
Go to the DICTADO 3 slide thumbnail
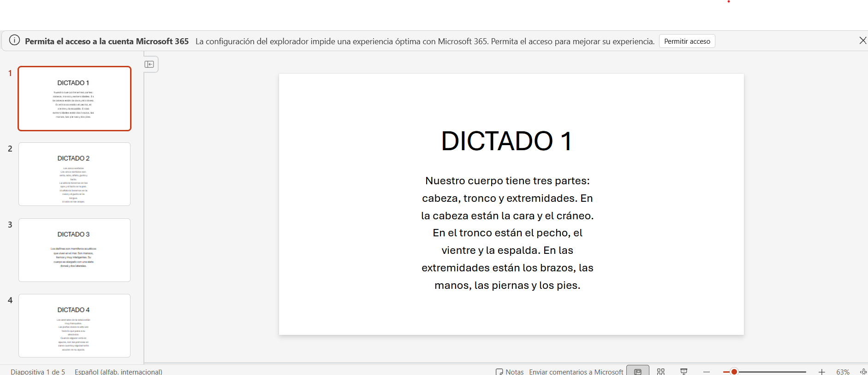point(75,250)
